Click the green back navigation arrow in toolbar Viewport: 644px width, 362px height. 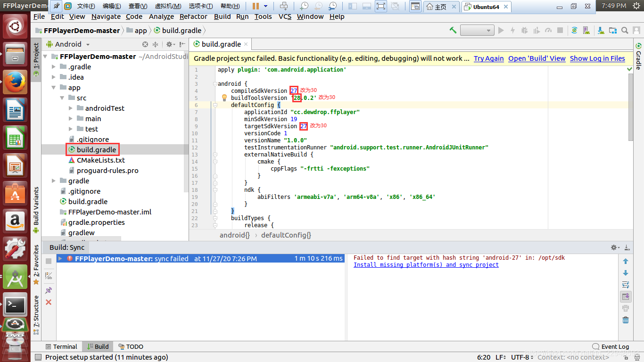coord(453,30)
